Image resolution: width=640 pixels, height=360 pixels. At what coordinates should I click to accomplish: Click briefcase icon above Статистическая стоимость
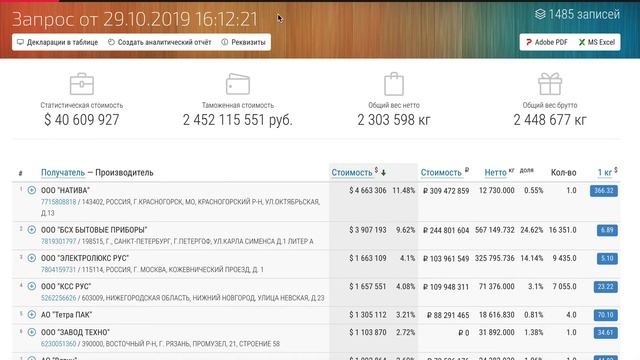pos(82,84)
